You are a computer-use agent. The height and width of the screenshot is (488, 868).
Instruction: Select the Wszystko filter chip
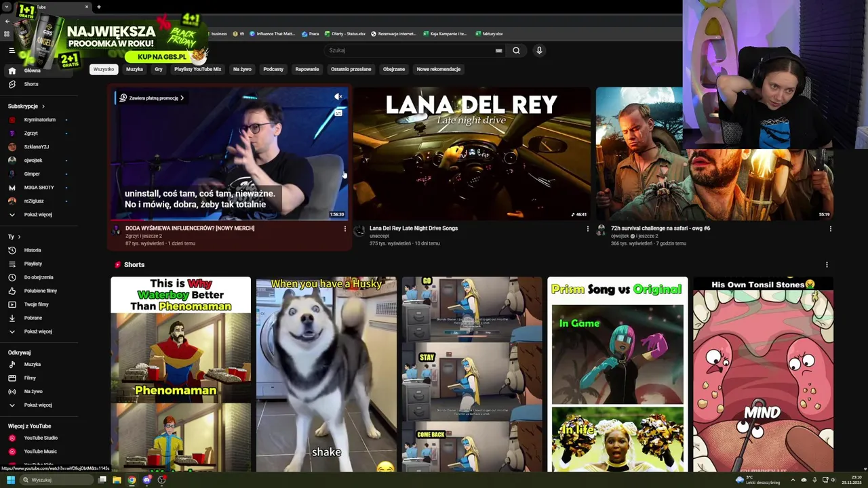click(104, 69)
